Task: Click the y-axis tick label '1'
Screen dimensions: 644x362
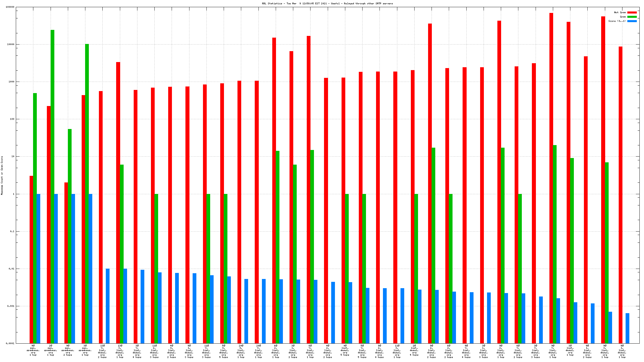Action: coord(13,194)
